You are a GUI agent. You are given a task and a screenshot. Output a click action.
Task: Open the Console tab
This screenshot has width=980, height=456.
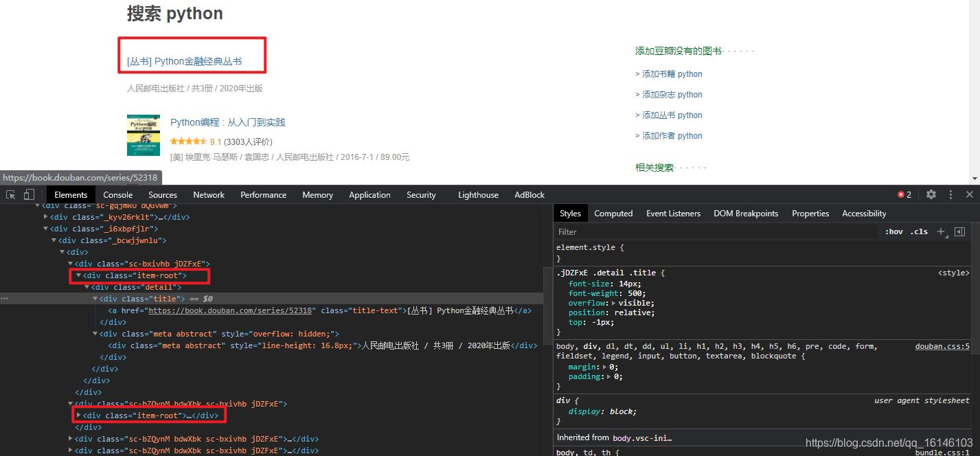click(x=118, y=195)
